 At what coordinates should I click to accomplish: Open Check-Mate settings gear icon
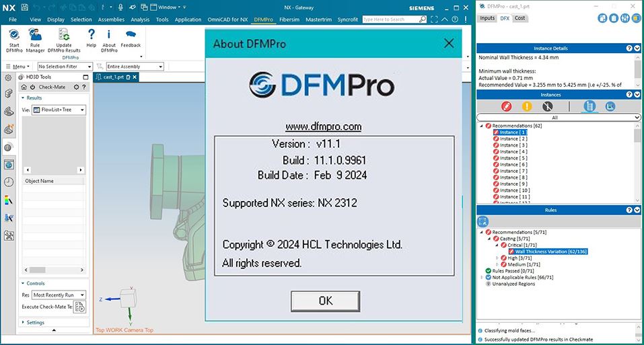[76, 87]
